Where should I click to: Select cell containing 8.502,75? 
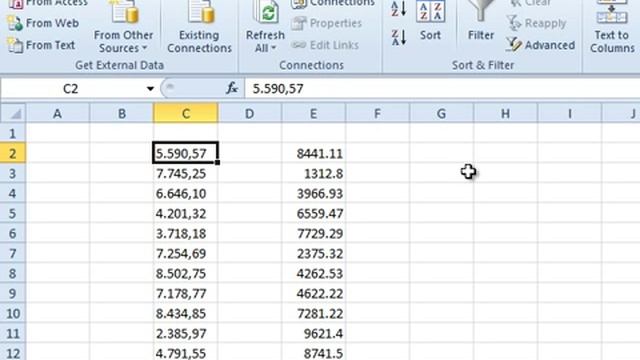(x=186, y=273)
